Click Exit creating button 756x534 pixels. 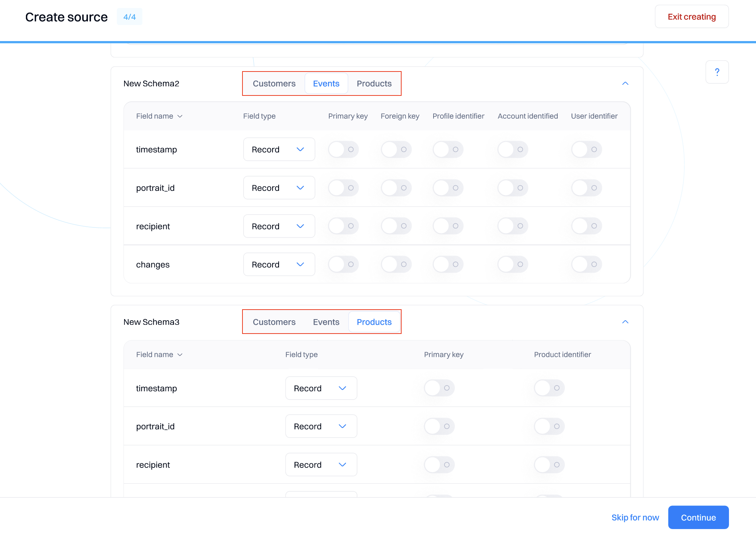pos(691,17)
